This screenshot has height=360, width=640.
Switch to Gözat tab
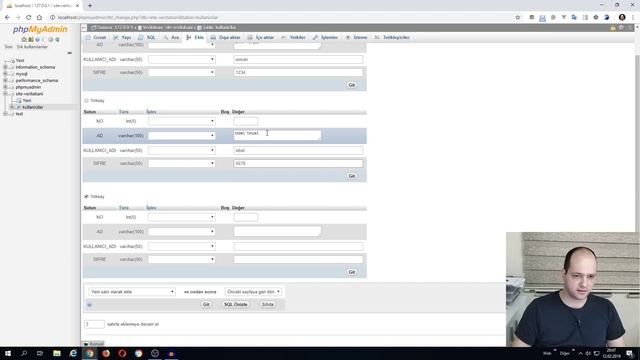[x=96, y=38]
